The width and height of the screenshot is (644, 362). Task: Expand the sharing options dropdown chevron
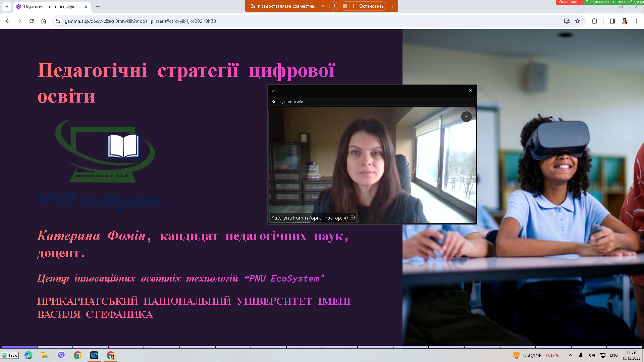[x=322, y=6]
